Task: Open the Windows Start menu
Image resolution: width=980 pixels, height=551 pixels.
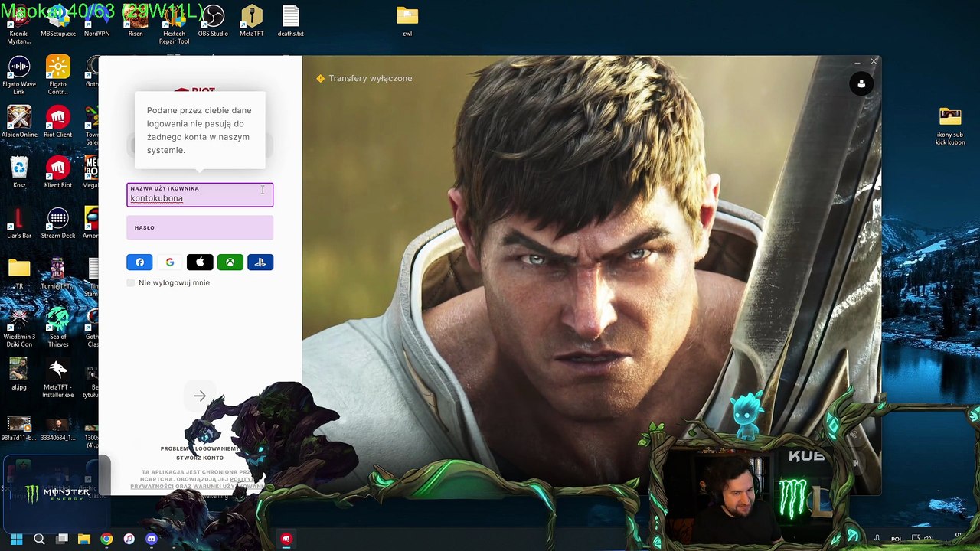Action: pyautogui.click(x=16, y=539)
